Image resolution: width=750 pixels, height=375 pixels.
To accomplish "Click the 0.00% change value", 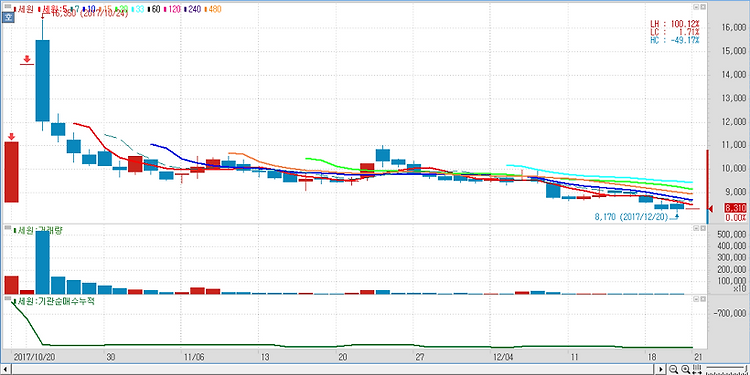I will point(737,218).
